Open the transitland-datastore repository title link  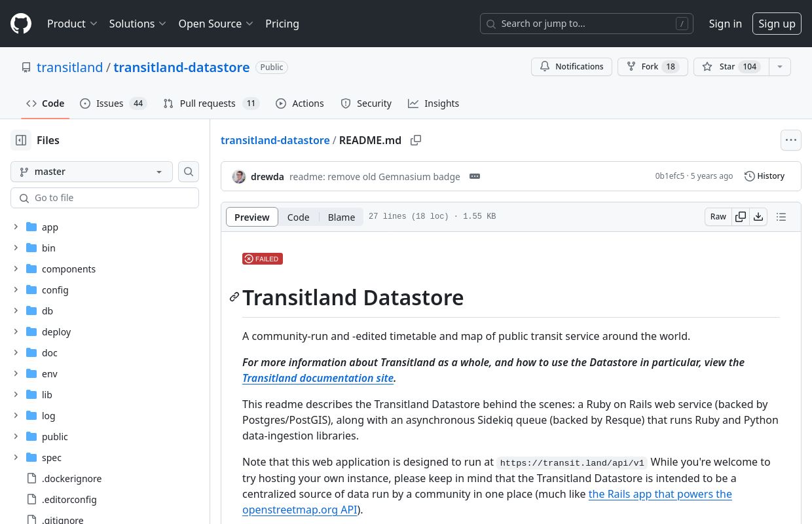181,67
